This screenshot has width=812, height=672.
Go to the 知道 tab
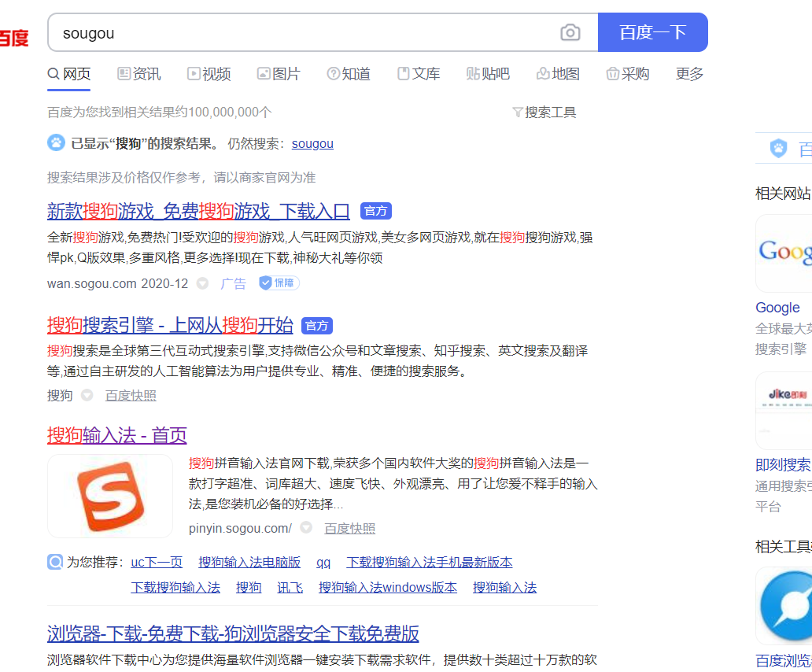coord(349,74)
